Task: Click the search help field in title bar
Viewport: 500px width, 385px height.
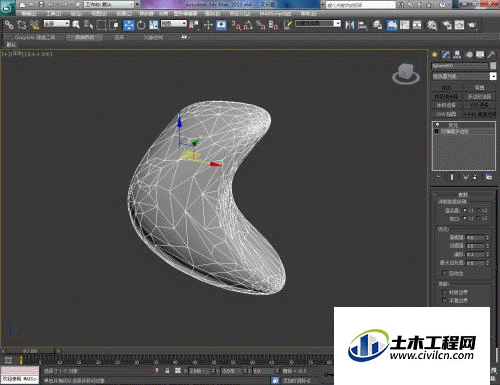Action: click(x=360, y=5)
